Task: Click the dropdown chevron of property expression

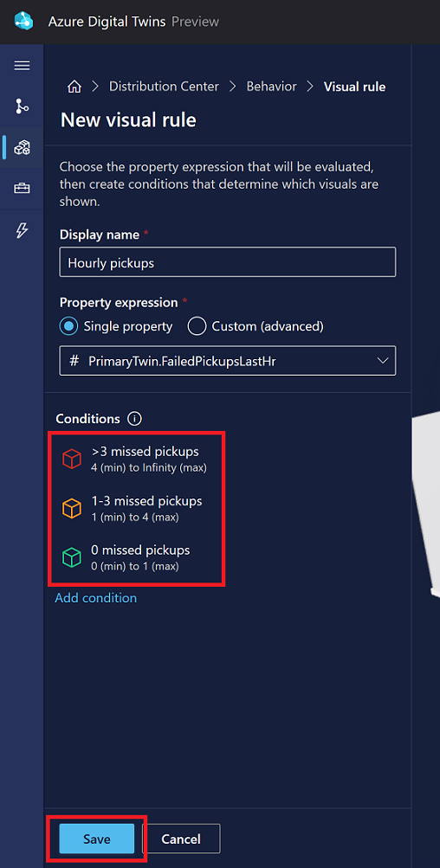Action: [x=382, y=361]
